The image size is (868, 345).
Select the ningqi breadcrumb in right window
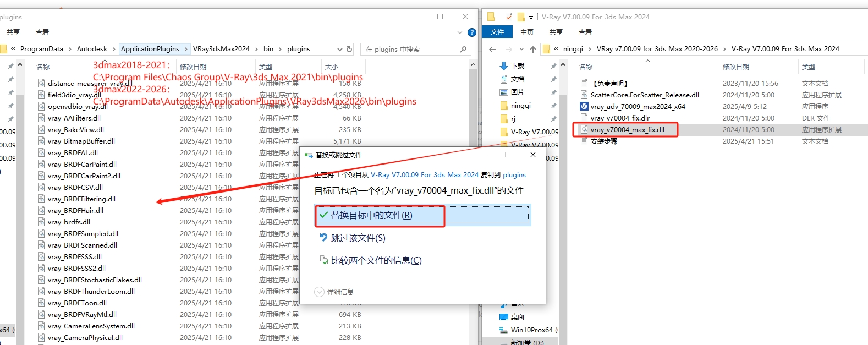coord(573,49)
